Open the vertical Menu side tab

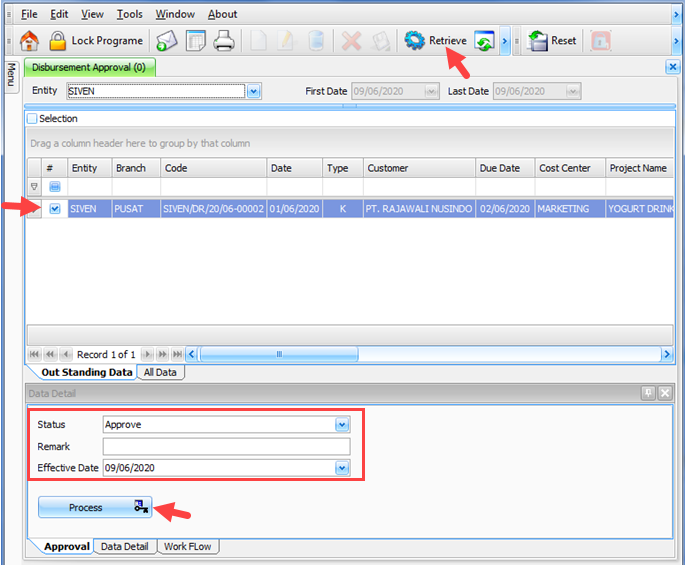point(11,76)
